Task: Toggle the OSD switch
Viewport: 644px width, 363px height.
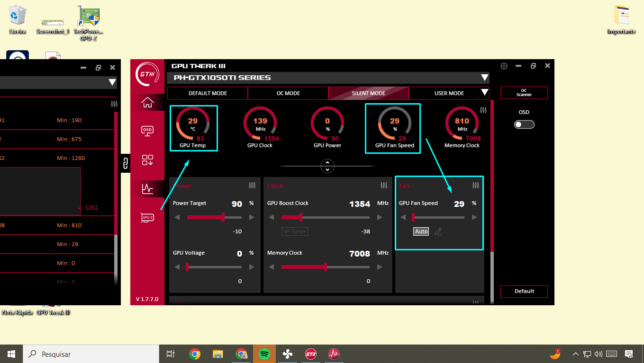Action: (524, 124)
